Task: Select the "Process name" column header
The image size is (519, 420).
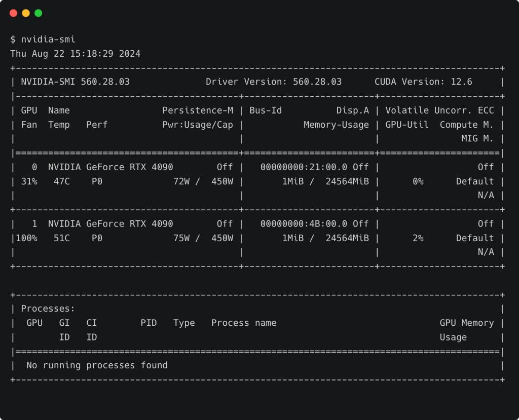Action: (x=244, y=323)
